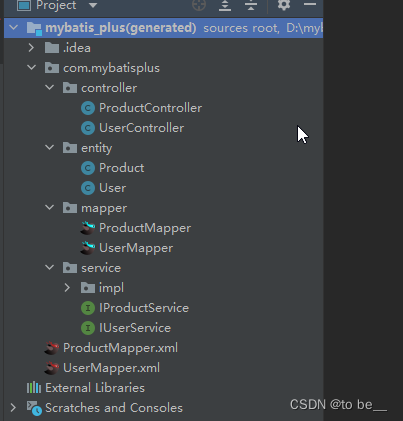This screenshot has height=421, width=403.
Task: Expand the .idea folder
Action: pyautogui.click(x=31, y=48)
